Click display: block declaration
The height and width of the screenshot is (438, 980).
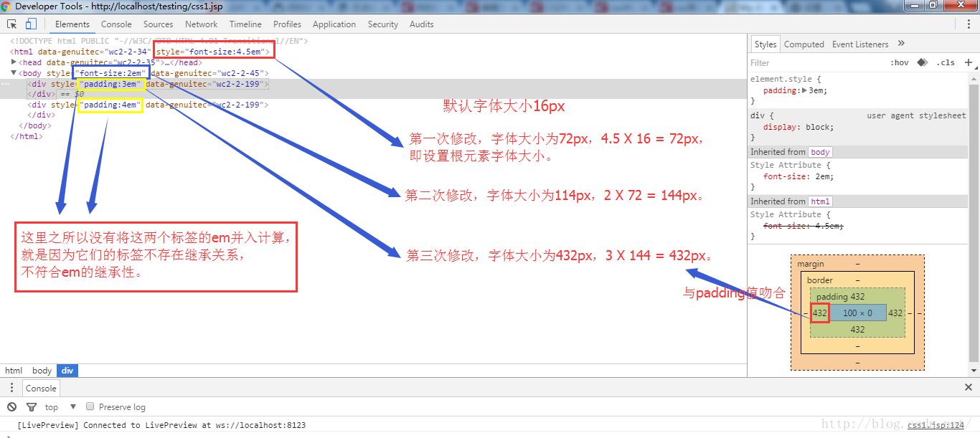798,127
